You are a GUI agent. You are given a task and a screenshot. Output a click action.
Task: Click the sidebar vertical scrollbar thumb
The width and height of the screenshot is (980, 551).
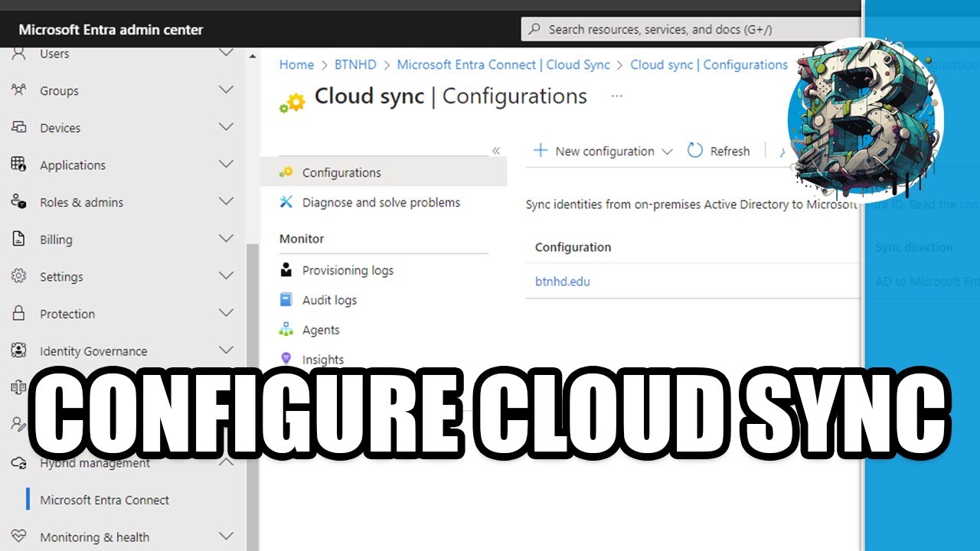[x=253, y=398]
